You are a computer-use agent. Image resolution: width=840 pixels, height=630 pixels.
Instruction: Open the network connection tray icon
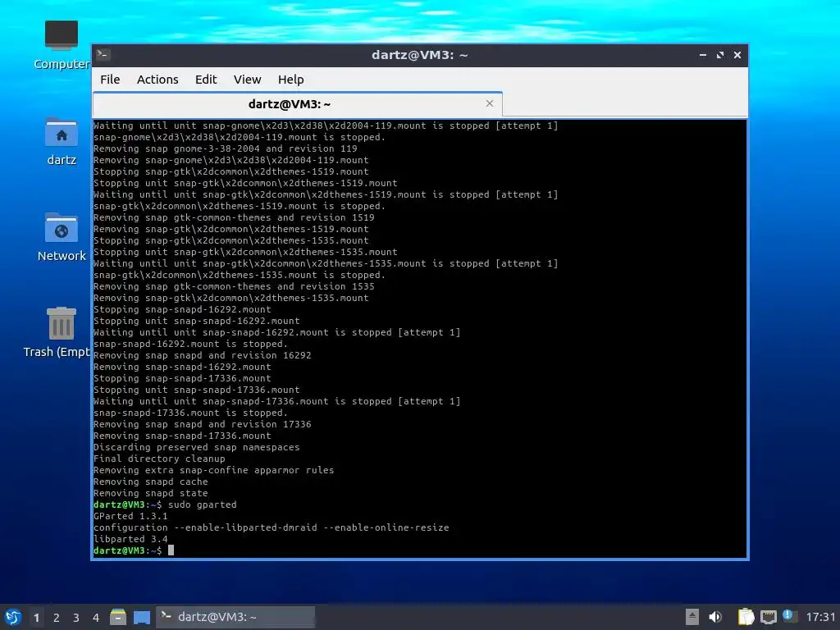[769, 617]
